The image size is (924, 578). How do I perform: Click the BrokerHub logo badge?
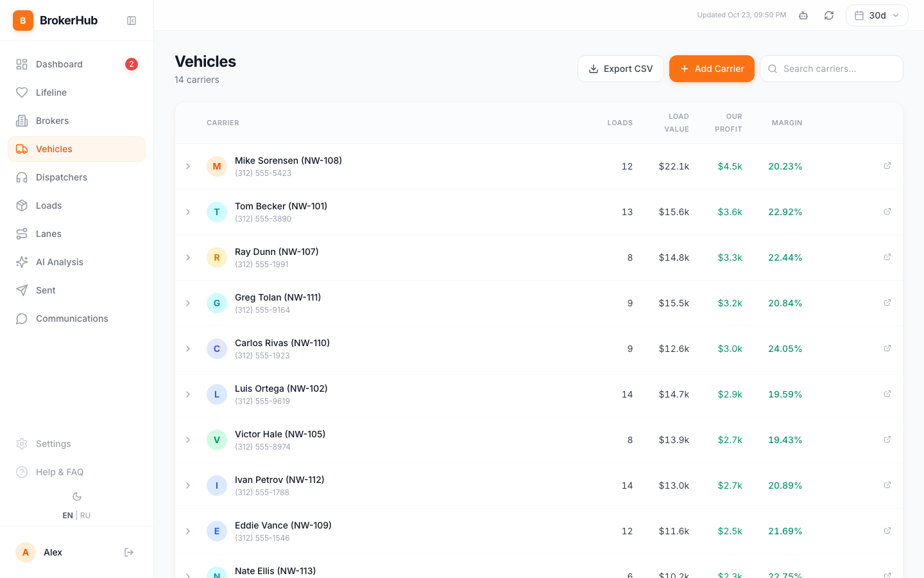click(23, 21)
